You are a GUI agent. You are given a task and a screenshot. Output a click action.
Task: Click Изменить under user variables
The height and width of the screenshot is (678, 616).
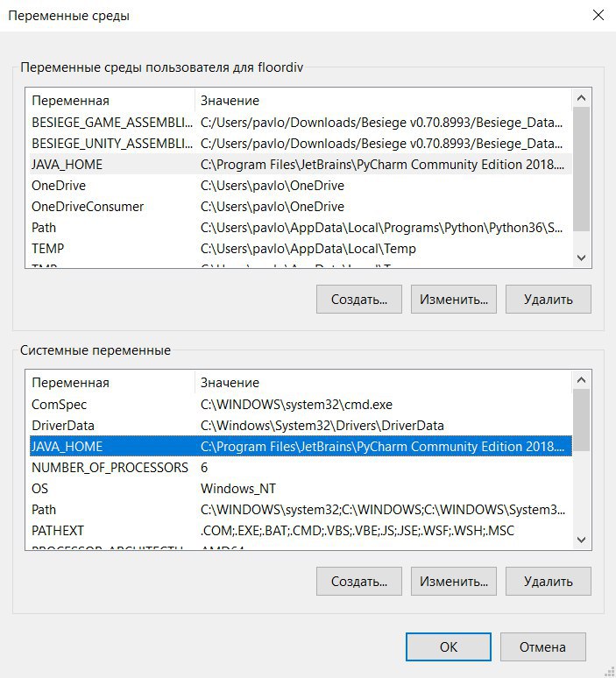point(454,299)
